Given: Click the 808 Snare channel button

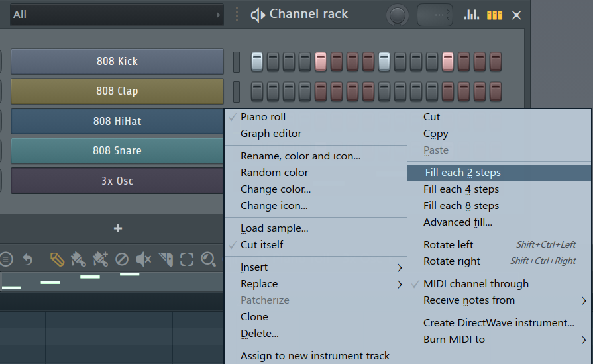Looking at the screenshot, I should pos(117,151).
